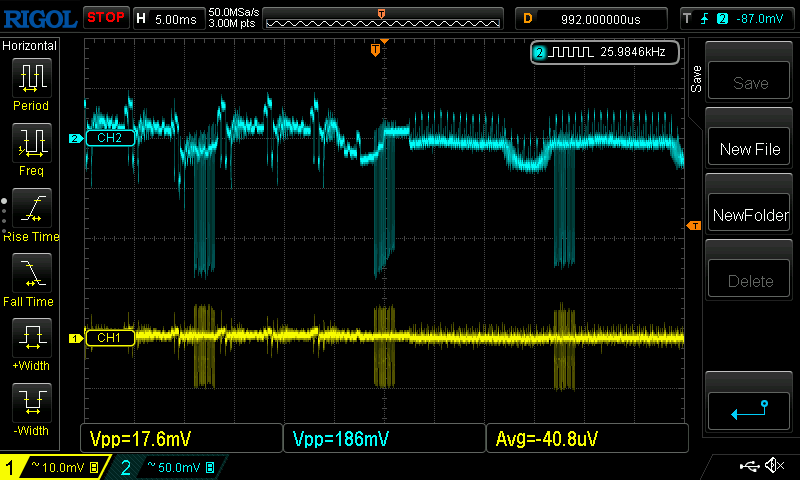Screen dimensions: 800x480
Task: Click the Vpp=186mV measurement
Action: coord(340,439)
